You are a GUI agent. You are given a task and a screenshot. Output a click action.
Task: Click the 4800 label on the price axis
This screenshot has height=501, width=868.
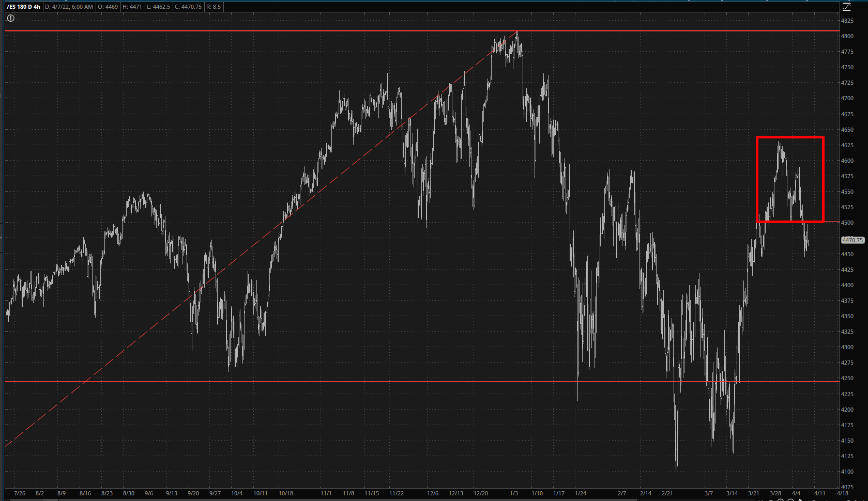[x=847, y=36]
